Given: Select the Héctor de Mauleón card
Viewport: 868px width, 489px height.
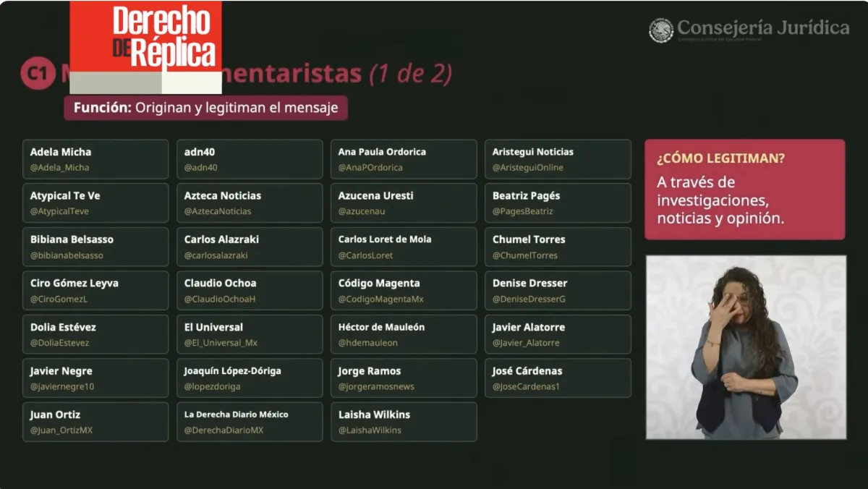Looking at the screenshot, I should pyautogui.click(x=404, y=334).
